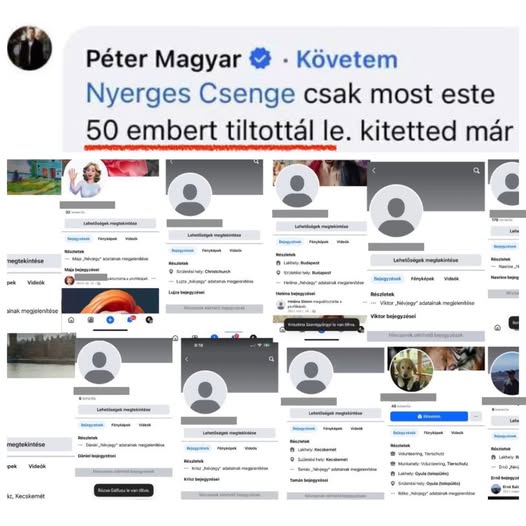Open Péter Magyar's round profile picture

coord(30,48)
